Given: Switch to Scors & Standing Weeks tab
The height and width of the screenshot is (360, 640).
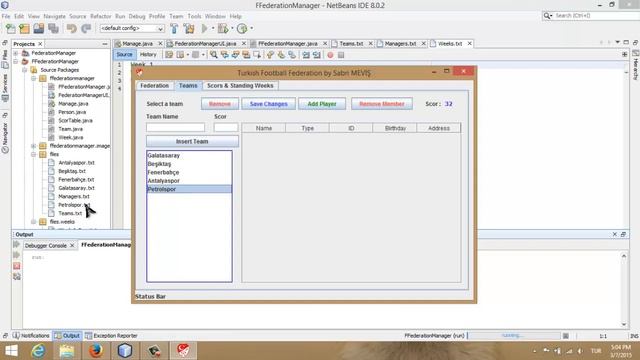Looking at the screenshot, I should [x=240, y=86].
